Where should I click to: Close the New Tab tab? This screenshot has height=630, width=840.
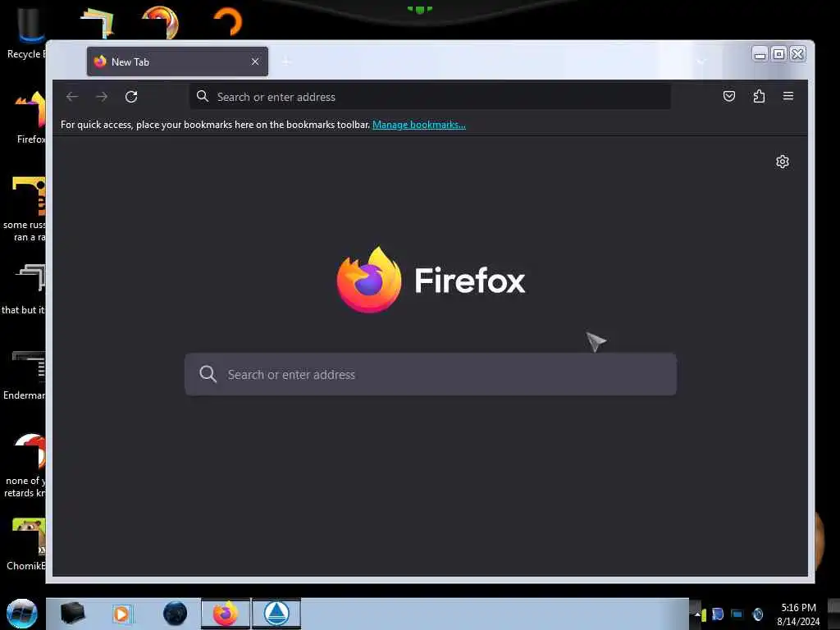pyautogui.click(x=255, y=62)
